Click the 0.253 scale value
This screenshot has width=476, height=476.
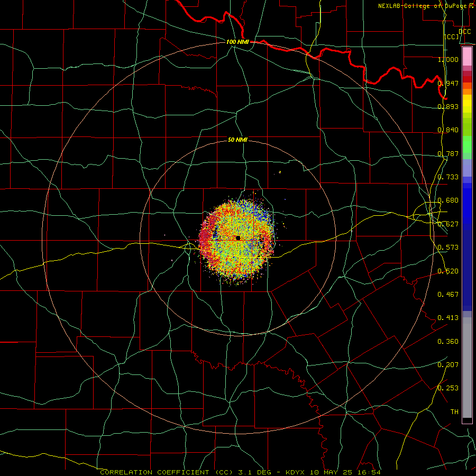point(448,388)
